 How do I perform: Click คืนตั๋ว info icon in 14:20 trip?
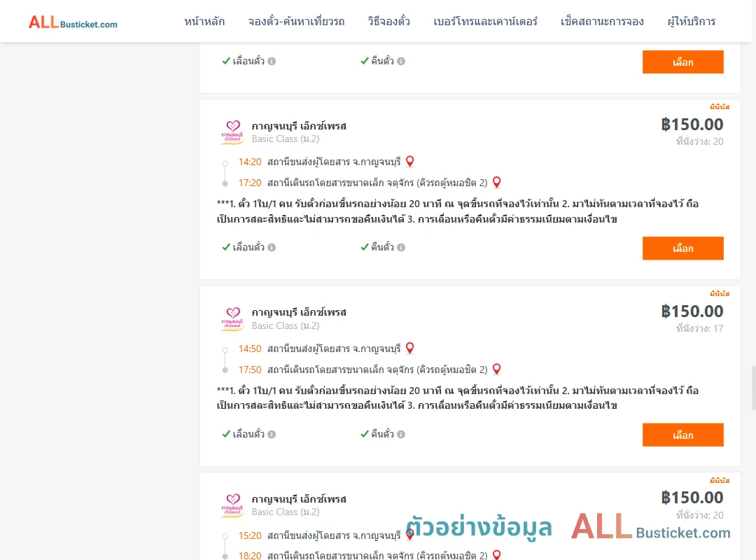coord(401,247)
